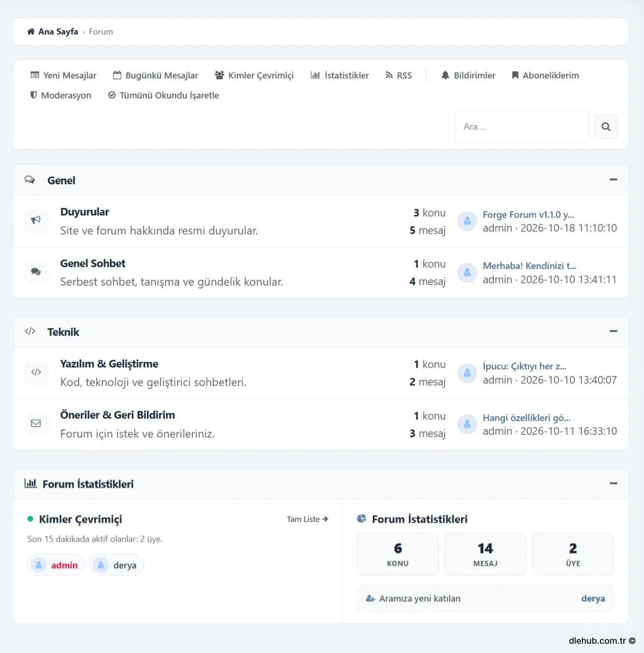Open the RSS feed link
Image resolution: width=644 pixels, height=653 pixels.
coord(398,75)
